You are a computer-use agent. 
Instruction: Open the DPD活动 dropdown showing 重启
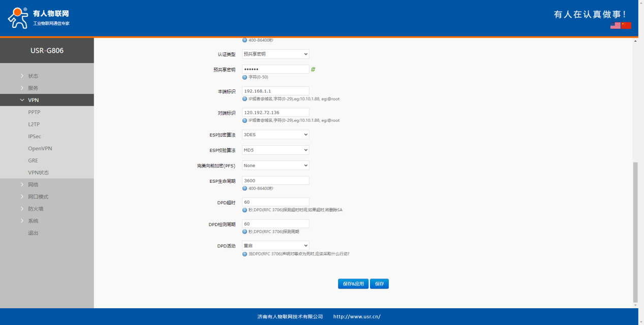coord(275,246)
